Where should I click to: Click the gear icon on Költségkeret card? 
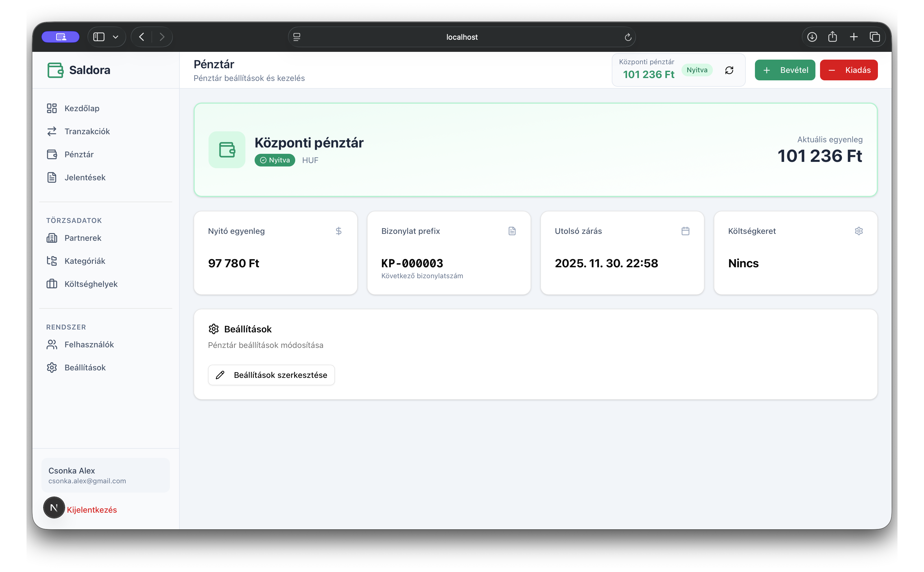[859, 231]
